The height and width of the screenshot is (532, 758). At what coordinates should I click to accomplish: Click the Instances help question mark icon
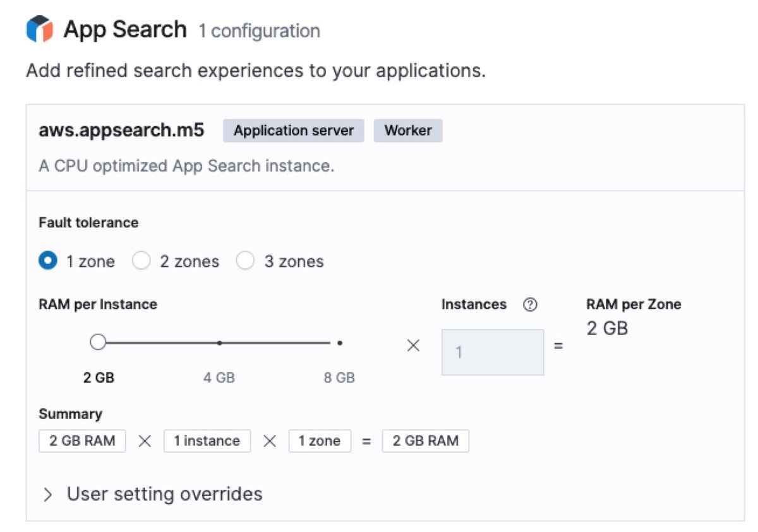pyautogui.click(x=530, y=305)
